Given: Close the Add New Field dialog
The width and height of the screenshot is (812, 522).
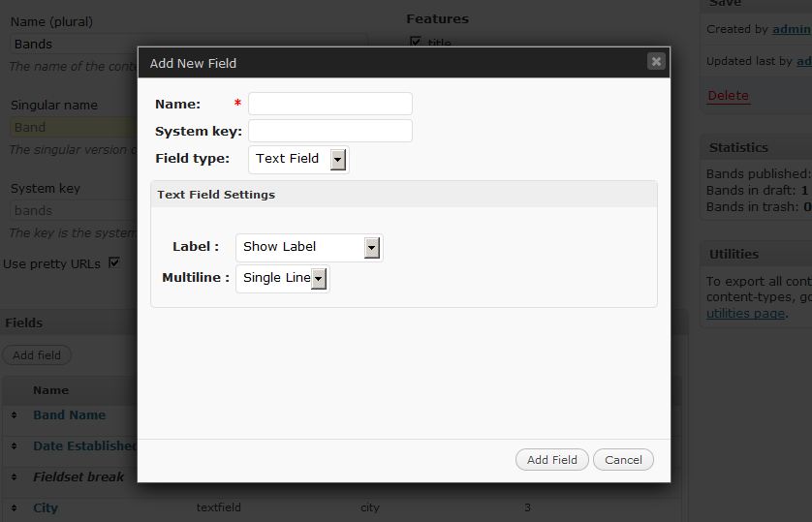Looking at the screenshot, I should (x=656, y=62).
